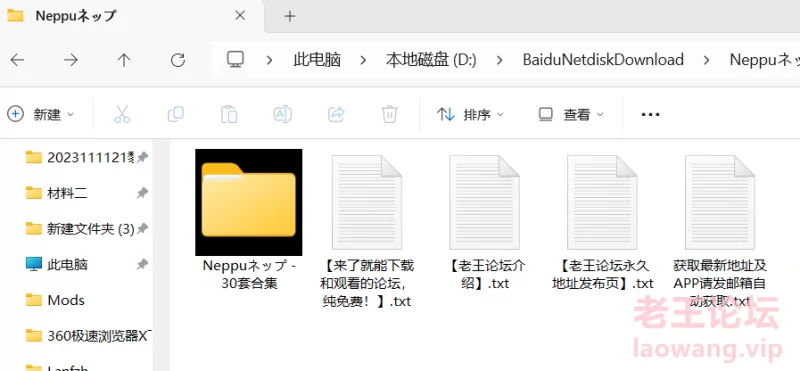Click the Delete trash can icon
Image resolution: width=800 pixels, height=371 pixels.
point(390,114)
